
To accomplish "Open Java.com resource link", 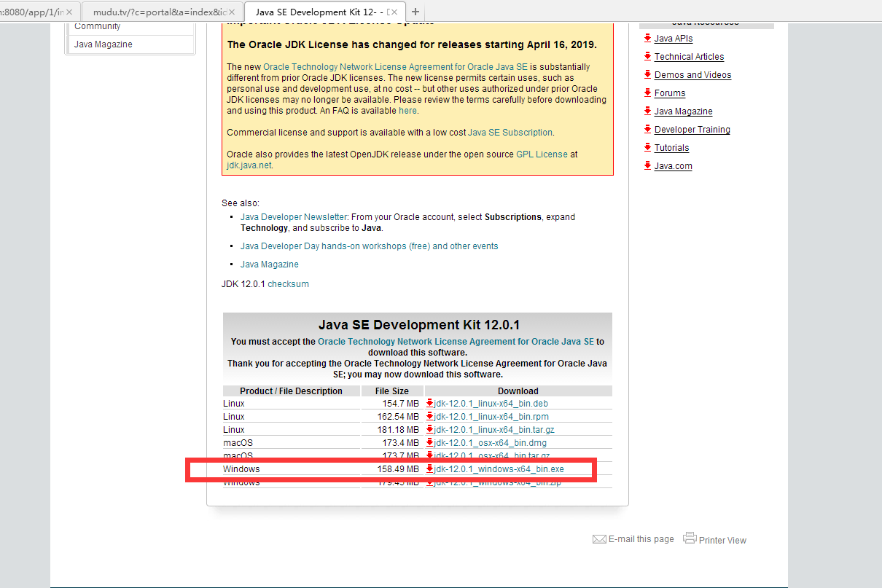I will coord(674,166).
